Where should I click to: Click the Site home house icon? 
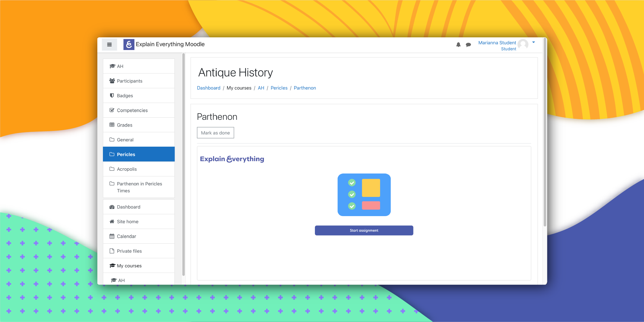[x=112, y=222]
